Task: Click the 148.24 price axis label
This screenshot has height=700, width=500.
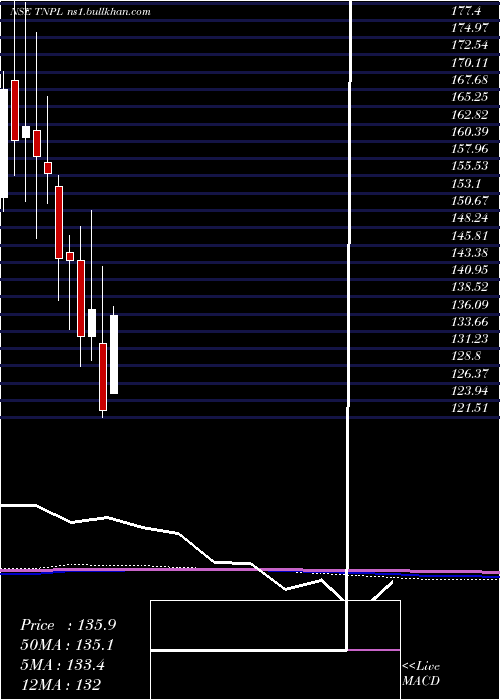Action: 470,218
